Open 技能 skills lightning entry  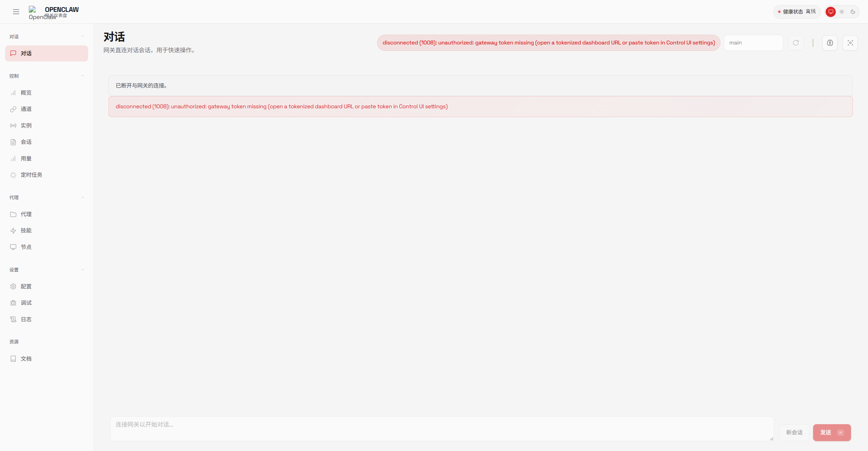[26, 230]
